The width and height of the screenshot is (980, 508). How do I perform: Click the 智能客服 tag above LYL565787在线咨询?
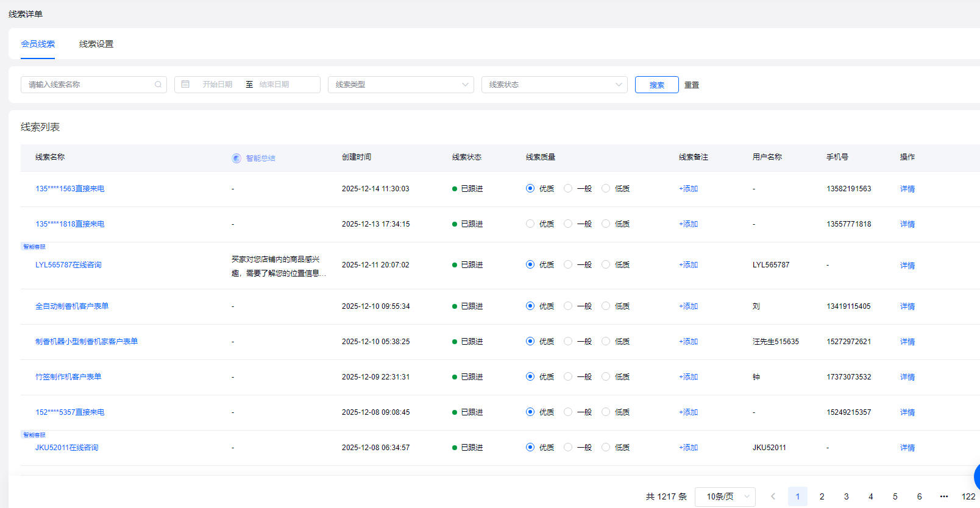coord(34,247)
